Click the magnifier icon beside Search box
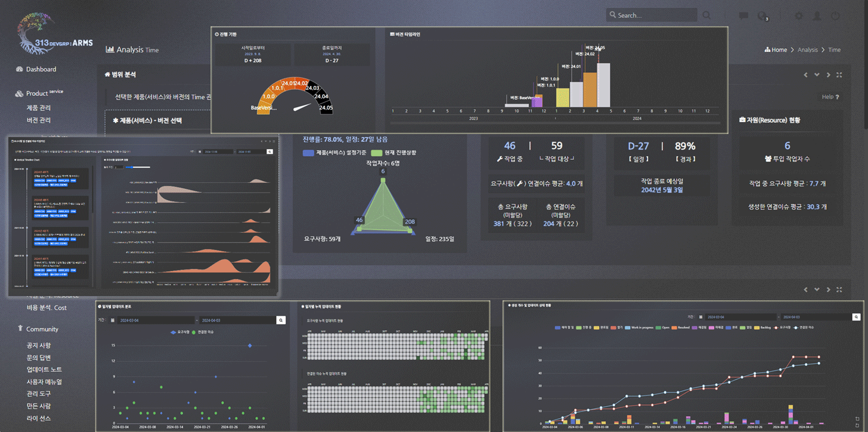The height and width of the screenshot is (432, 868). point(706,15)
